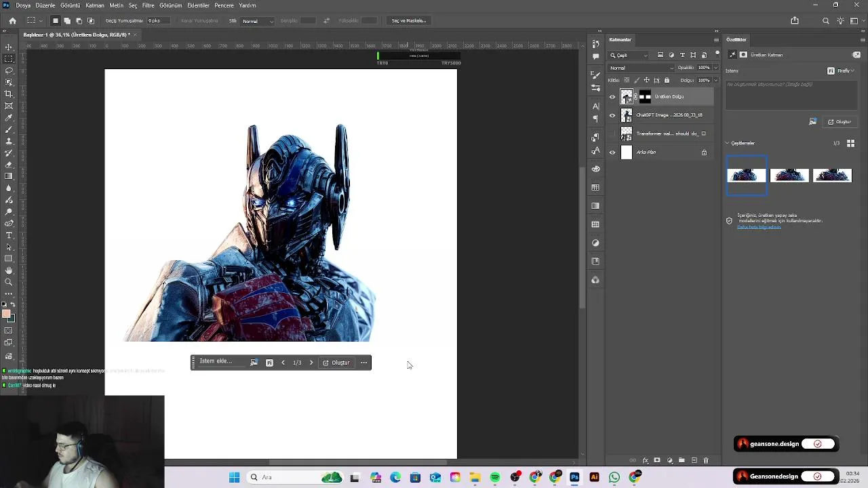Open the Filtre menu

point(148,5)
